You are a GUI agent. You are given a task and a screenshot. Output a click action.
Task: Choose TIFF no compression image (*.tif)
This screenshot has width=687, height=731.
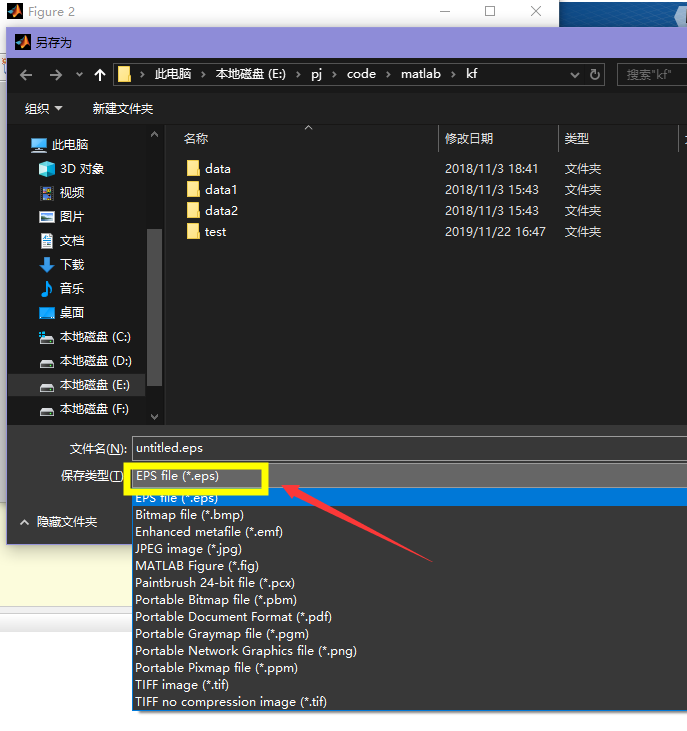[410, 702]
